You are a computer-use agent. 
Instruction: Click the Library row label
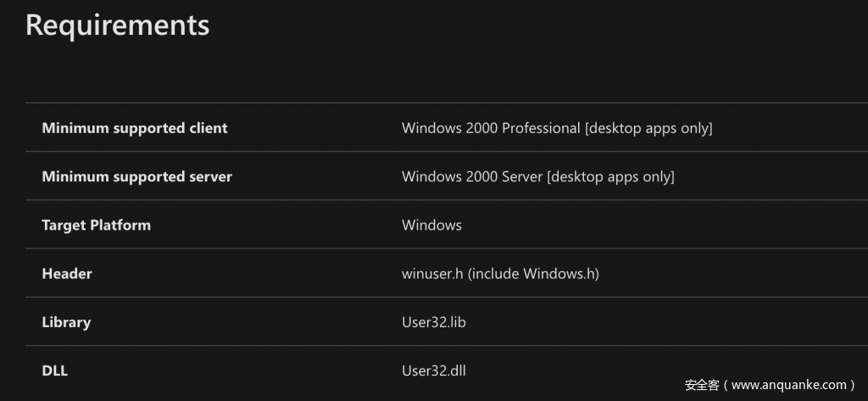(x=66, y=322)
